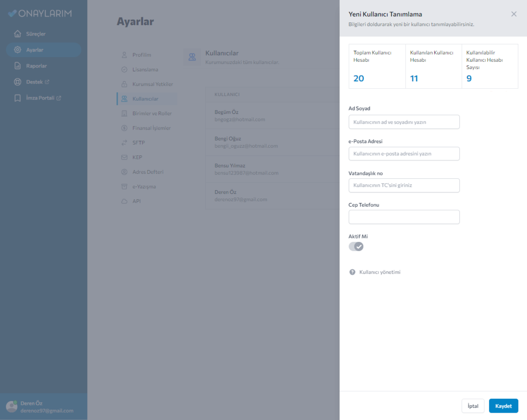Viewport: 527px width, 420px height.
Task: Click the Kurumsal Yetkiler lock icon
Action: point(124,84)
